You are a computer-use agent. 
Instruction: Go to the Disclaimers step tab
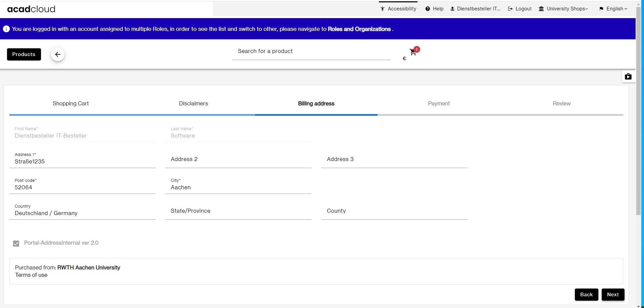tap(193, 103)
